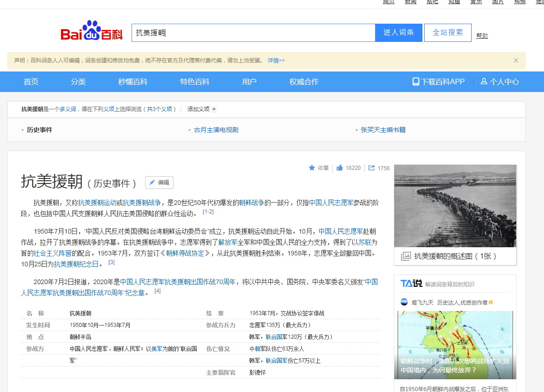
Task: Click the 进入词条 button
Action: pos(399,33)
